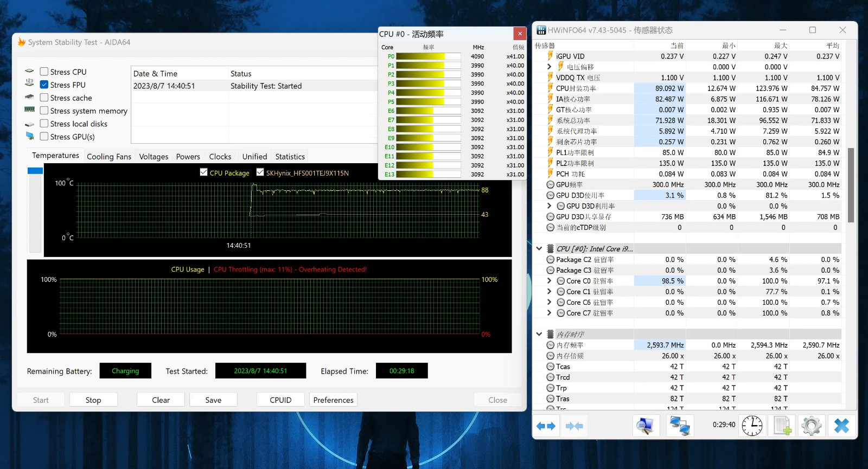Click the P0 core frequency bar
868x469 pixels.
(x=429, y=56)
